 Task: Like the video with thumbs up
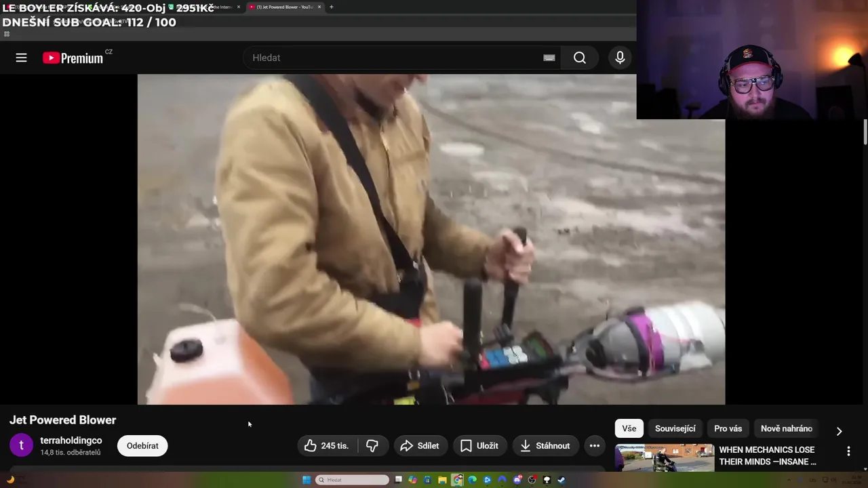(x=328, y=446)
